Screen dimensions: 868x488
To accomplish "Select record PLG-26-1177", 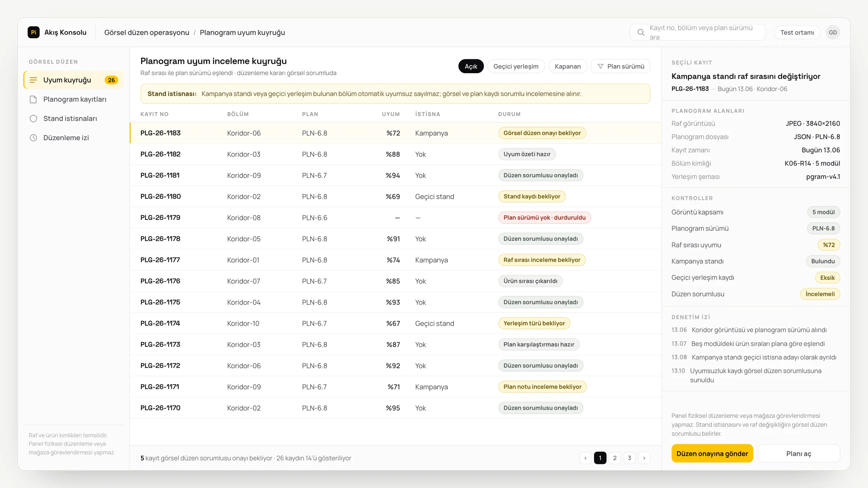I will [395, 260].
